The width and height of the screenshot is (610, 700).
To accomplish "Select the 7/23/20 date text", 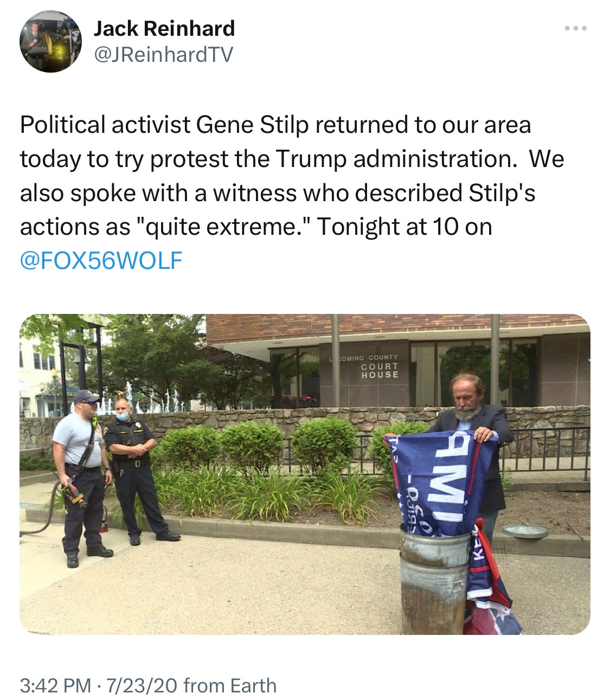I will pyautogui.click(x=142, y=685).
